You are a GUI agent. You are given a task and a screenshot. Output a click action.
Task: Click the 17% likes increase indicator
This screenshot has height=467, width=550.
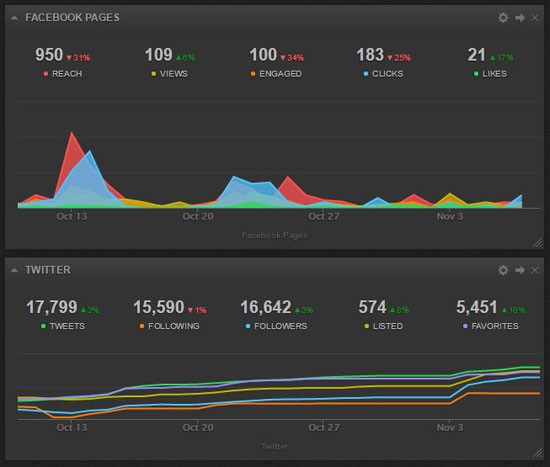501,58
